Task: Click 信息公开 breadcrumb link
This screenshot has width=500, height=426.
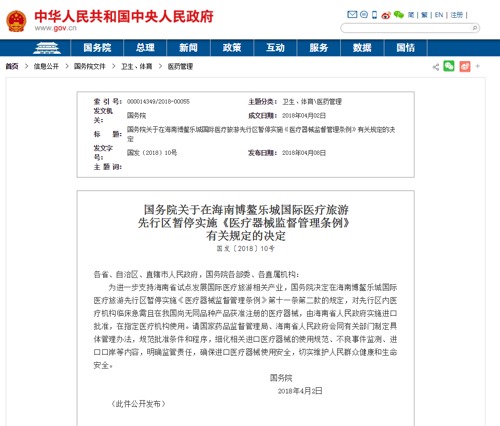Action: click(46, 67)
